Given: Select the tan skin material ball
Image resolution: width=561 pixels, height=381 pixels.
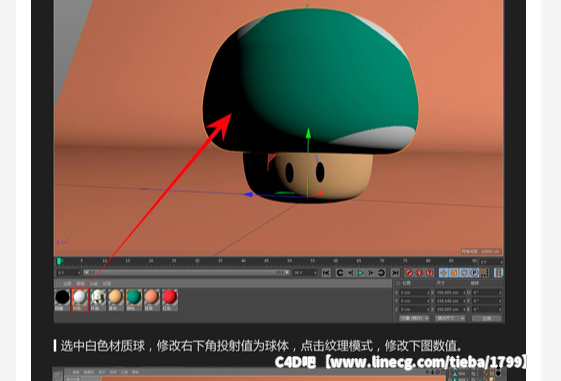Looking at the screenshot, I should click(x=116, y=300).
